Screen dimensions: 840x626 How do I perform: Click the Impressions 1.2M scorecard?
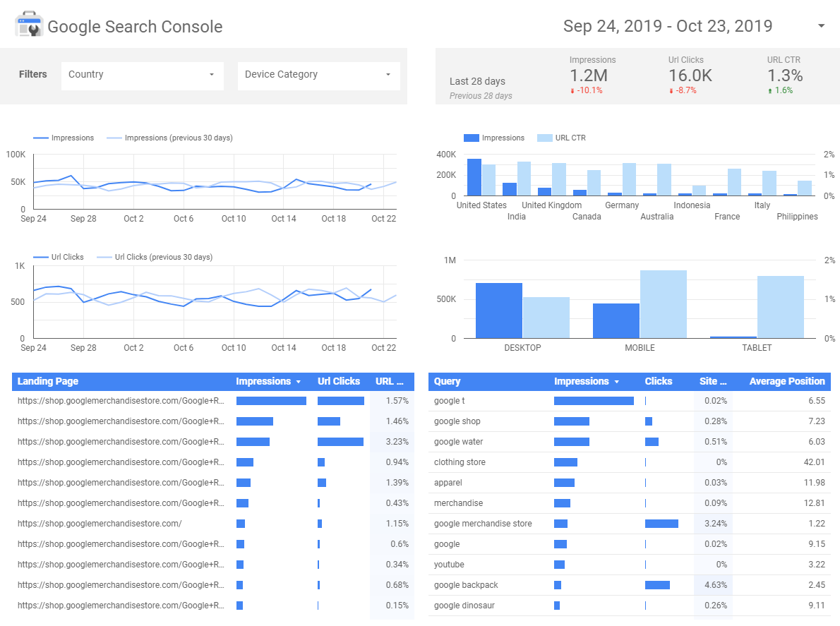592,75
